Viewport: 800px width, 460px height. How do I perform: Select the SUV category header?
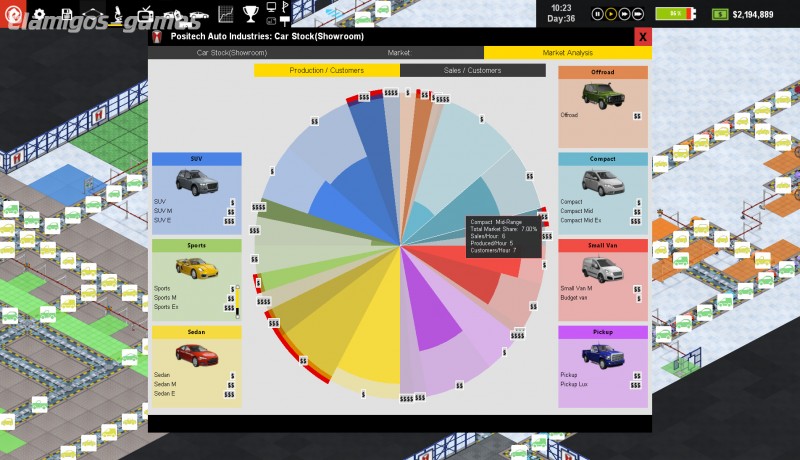pyautogui.click(x=196, y=159)
